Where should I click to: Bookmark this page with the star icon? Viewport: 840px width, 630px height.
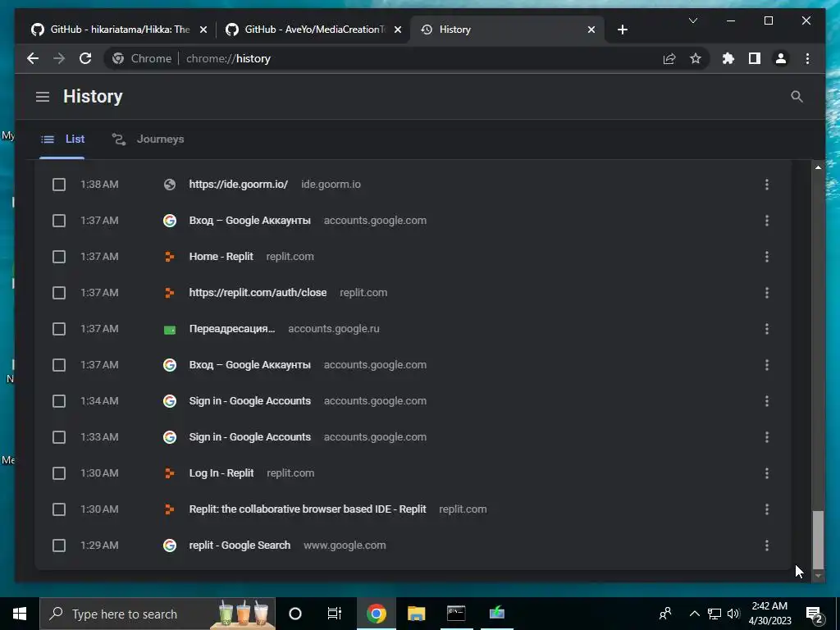(x=696, y=58)
